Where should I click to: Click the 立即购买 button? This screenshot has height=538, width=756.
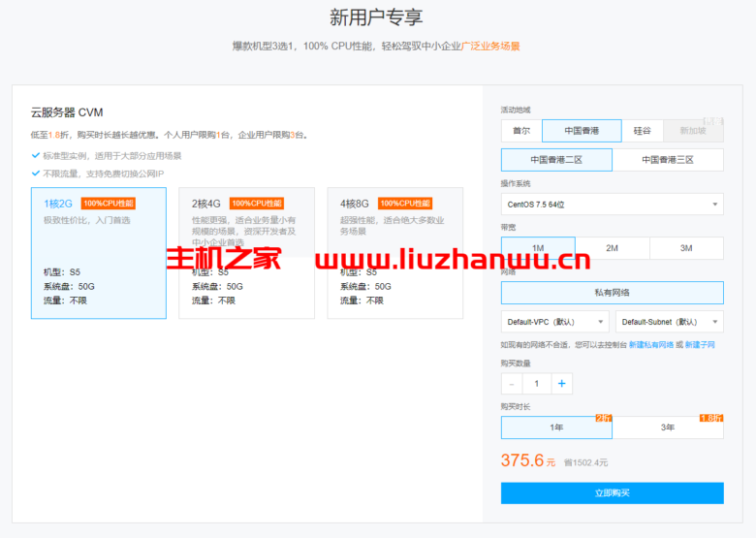pos(613,493)
